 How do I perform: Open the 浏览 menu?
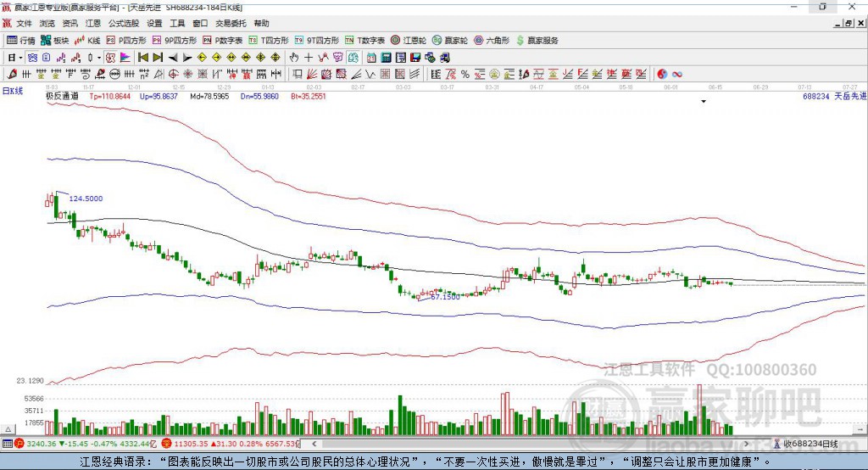click(47, 23)
